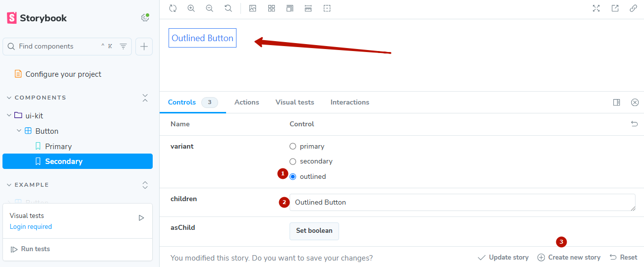The height and width of the screenshot is (267, 644).
Task: Click the Name column header
Action: point(180,124)
